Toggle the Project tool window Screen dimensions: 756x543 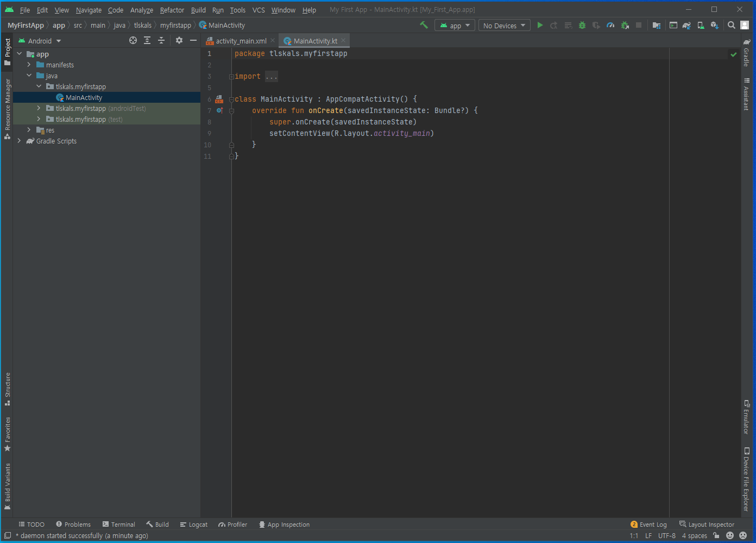[x=8, y=52]
